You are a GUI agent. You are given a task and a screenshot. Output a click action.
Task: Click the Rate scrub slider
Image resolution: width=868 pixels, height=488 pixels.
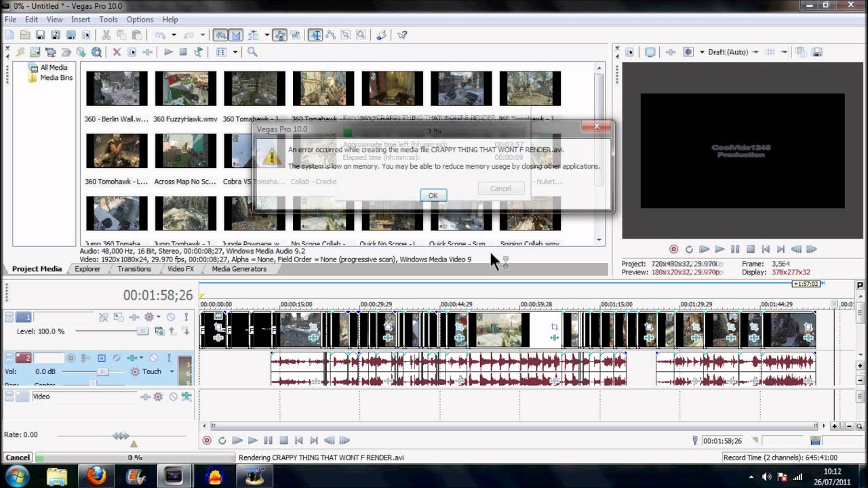point(121,436)
